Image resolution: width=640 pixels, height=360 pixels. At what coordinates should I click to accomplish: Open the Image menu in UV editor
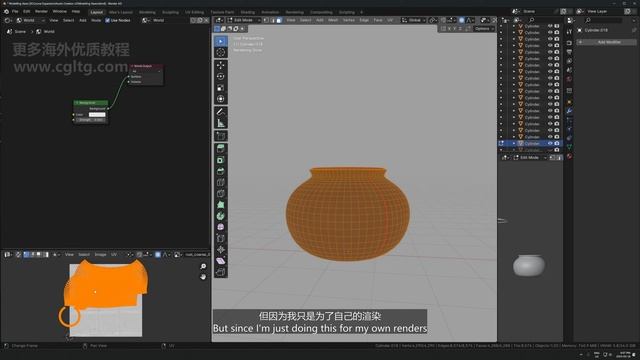[100, 254]
